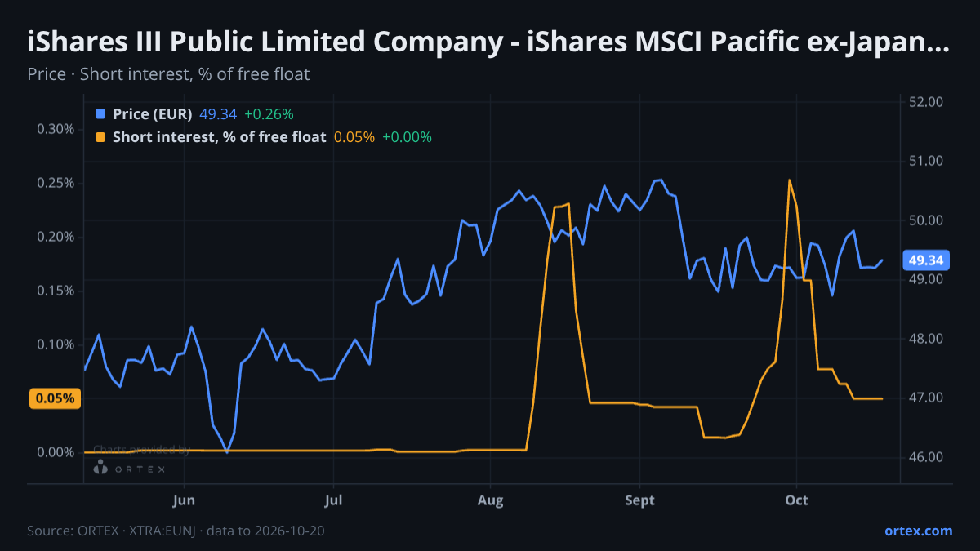Click the Aug x-axis label

pos(490,500)
